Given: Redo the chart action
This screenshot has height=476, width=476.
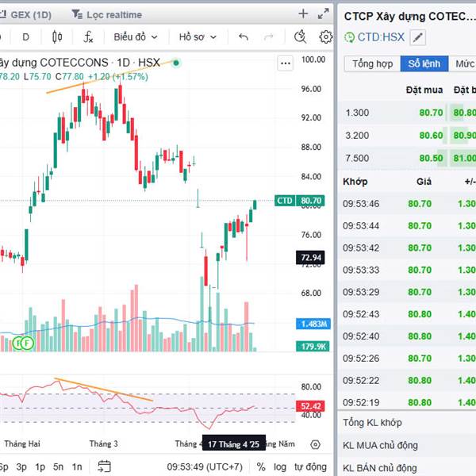Looking at the screenshot, I should (268, 37).
